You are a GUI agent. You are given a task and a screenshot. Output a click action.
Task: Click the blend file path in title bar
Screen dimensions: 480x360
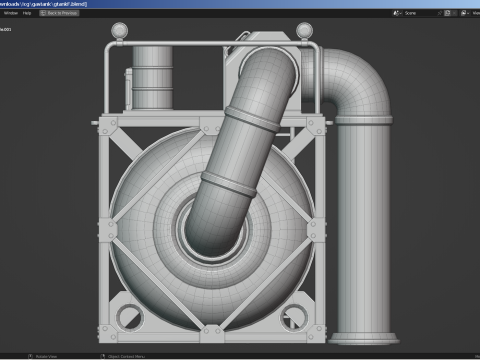43,4
